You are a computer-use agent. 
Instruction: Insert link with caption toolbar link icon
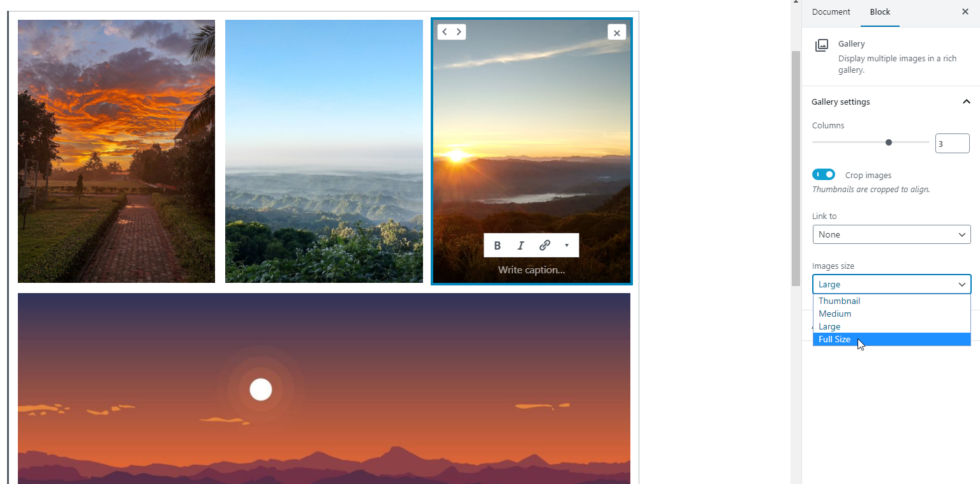(x=545, y=245)
